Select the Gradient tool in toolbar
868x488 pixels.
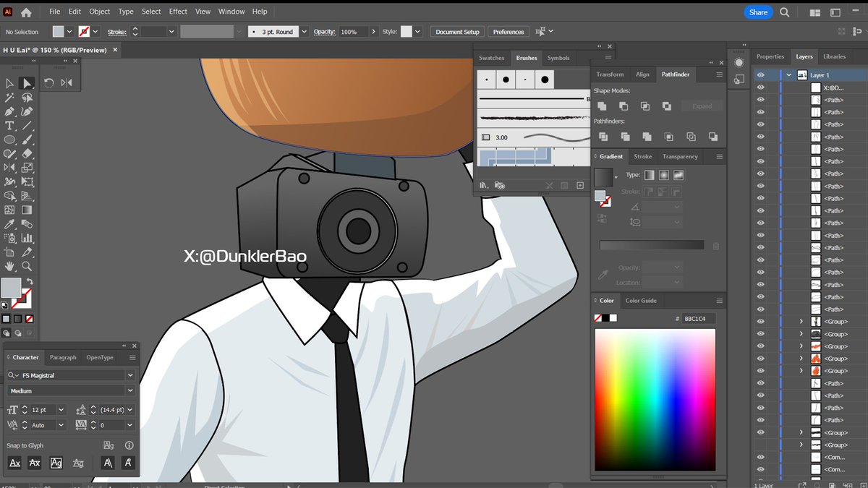(27, 210)
